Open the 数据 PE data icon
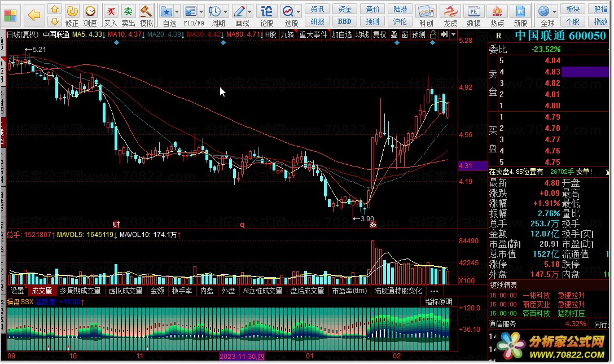The height and width of the screenshot is (364, 614). pyautogui.click(x=473, y=11)
